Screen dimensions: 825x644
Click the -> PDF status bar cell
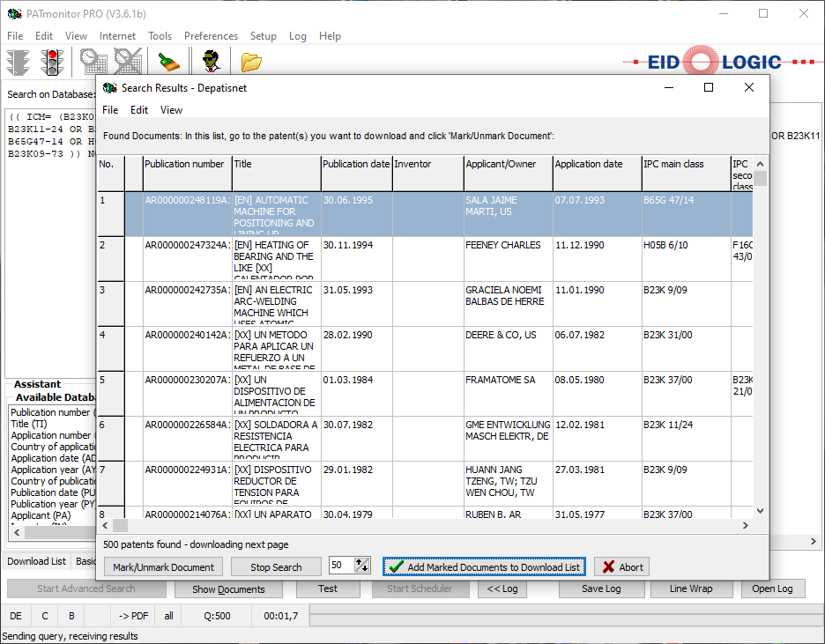(x=133, y=616)
